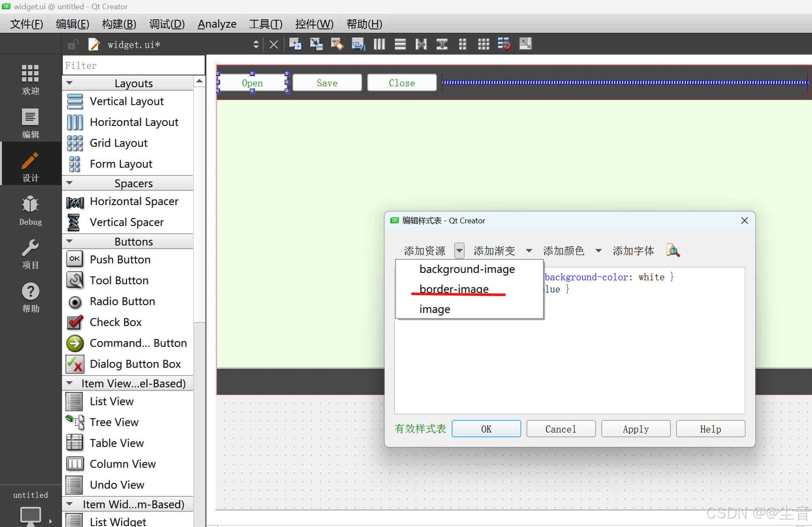The width and height of the screenshot is (812, 527).
Task: Collapse the Spacers category
Action: pos(69,183)
